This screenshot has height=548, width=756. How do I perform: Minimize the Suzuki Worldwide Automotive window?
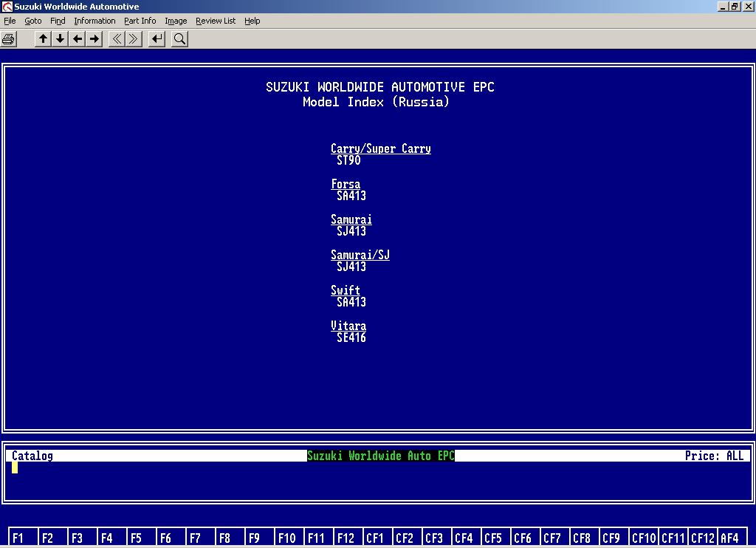pyautogui.click(x=723, y=6)
